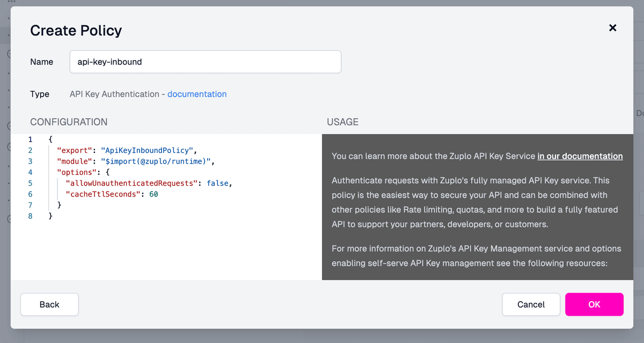Click the USAGE section header
Viewport: 644px width, 343px height.
(342, 122)
